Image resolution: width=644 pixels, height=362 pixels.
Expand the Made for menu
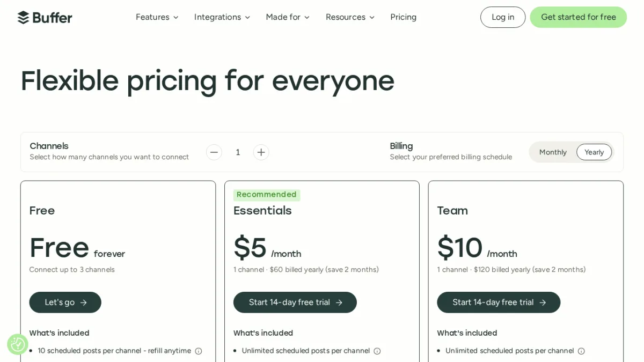(x=288, y=17)
